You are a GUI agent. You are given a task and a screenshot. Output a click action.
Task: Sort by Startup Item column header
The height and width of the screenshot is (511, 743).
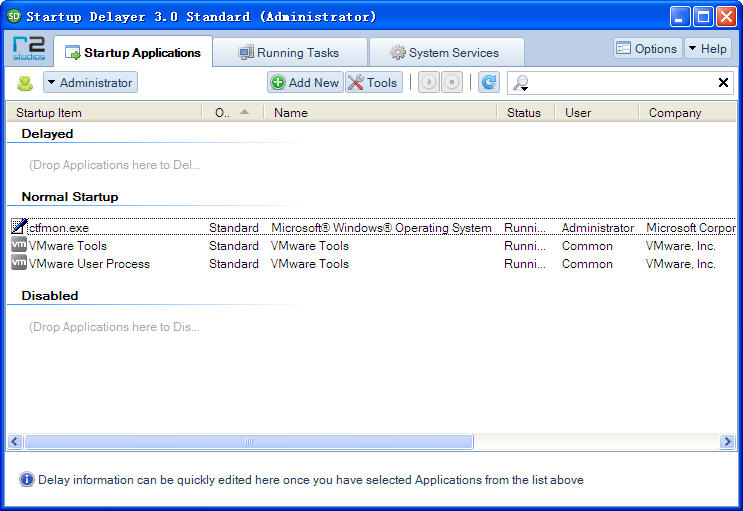pos(104,113)
